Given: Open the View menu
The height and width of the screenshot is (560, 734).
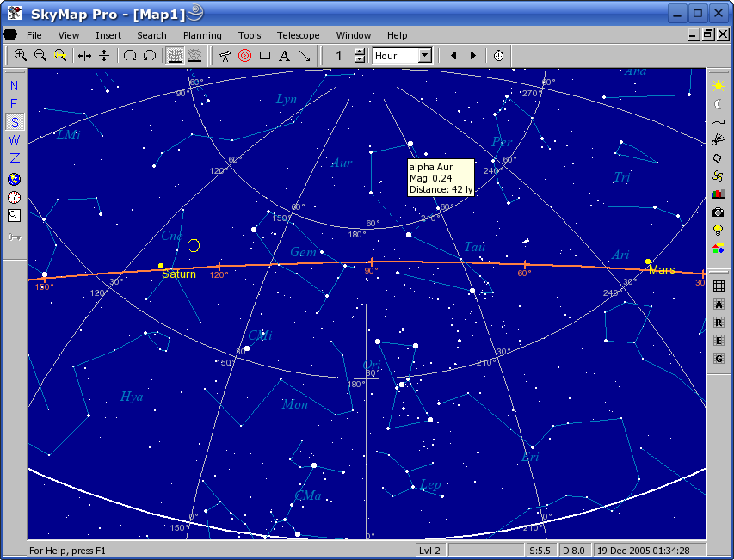Looking at the screenshot, I should tap(68, 35).
